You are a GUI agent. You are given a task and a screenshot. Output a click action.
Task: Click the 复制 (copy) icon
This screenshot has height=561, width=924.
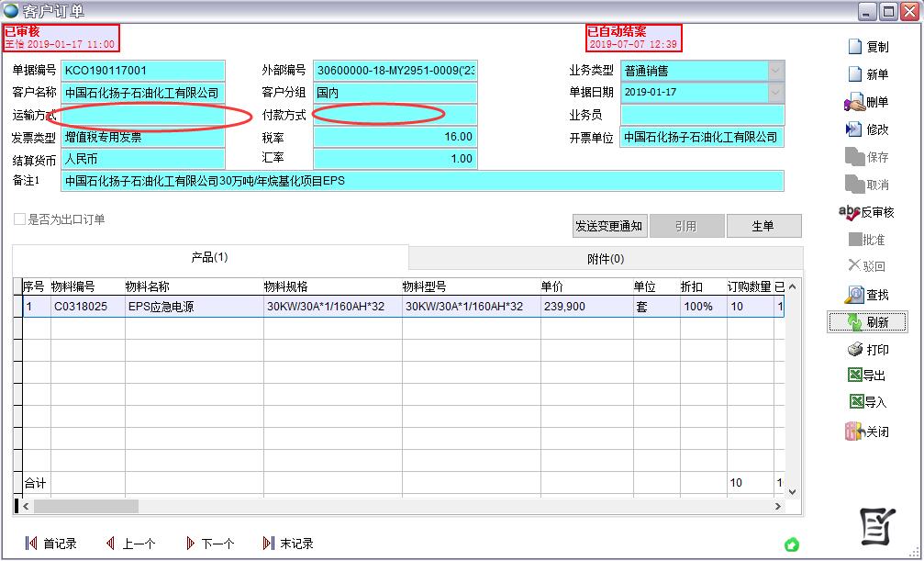tap(868, 46)
